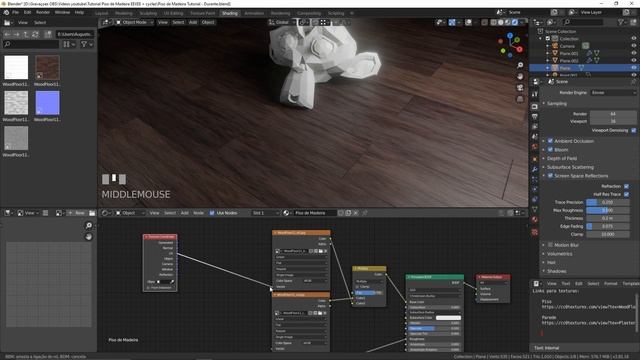The image size is (640, 360).
Task: Open the Render properties tab icon
Action: pos(535,107)
